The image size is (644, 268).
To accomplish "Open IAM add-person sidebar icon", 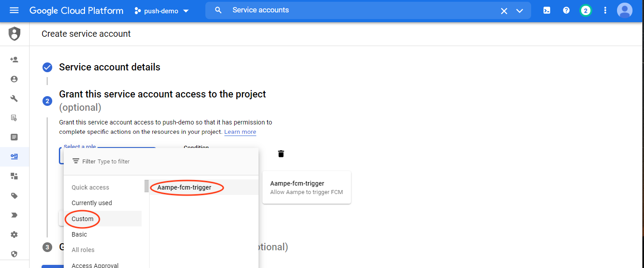I will pos(14,59).
